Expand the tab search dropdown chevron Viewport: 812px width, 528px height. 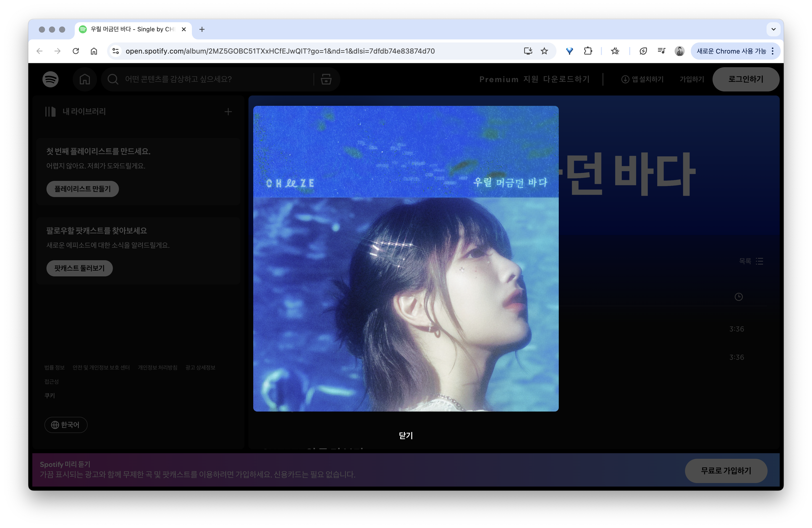pyautogui.click(x=773, y=29)
